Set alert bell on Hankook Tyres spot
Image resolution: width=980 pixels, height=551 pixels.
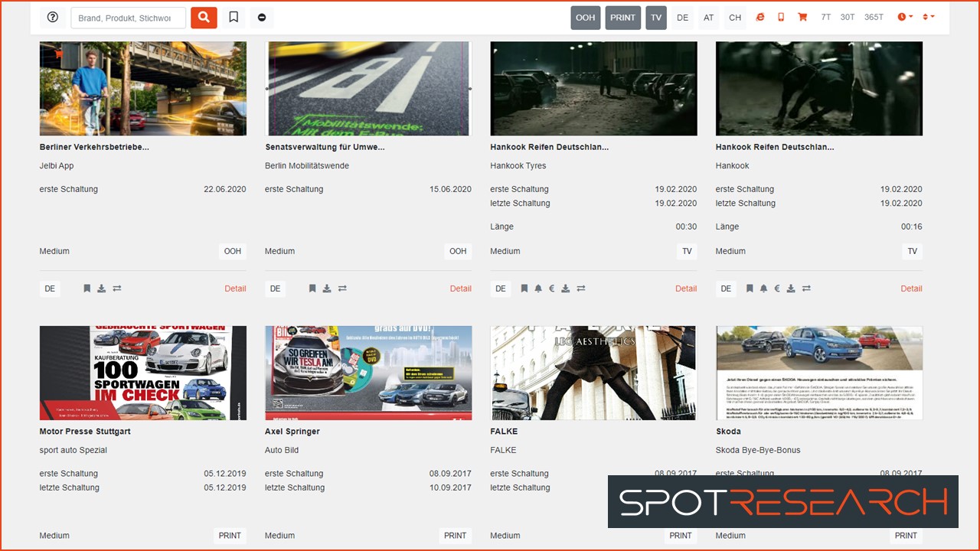(538, 289)
